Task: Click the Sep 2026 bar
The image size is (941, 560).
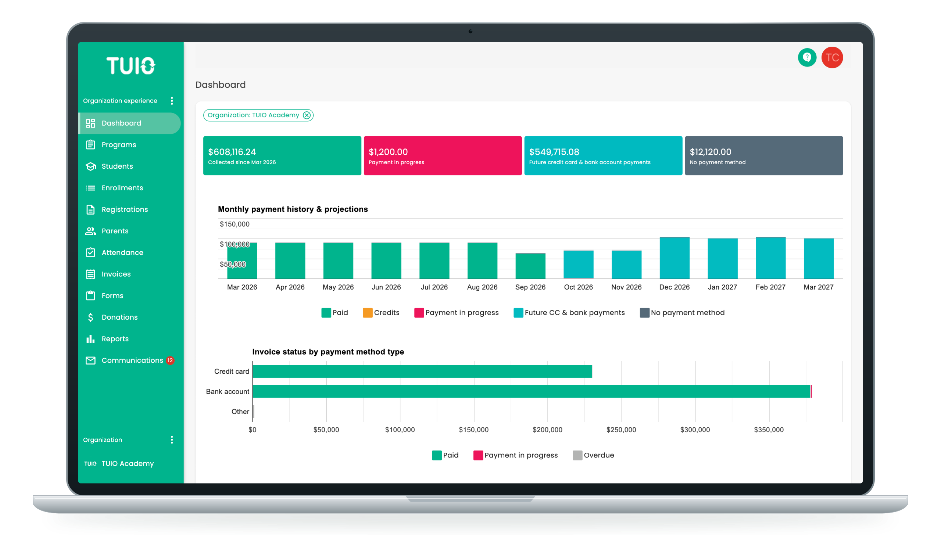Action: 530,266
